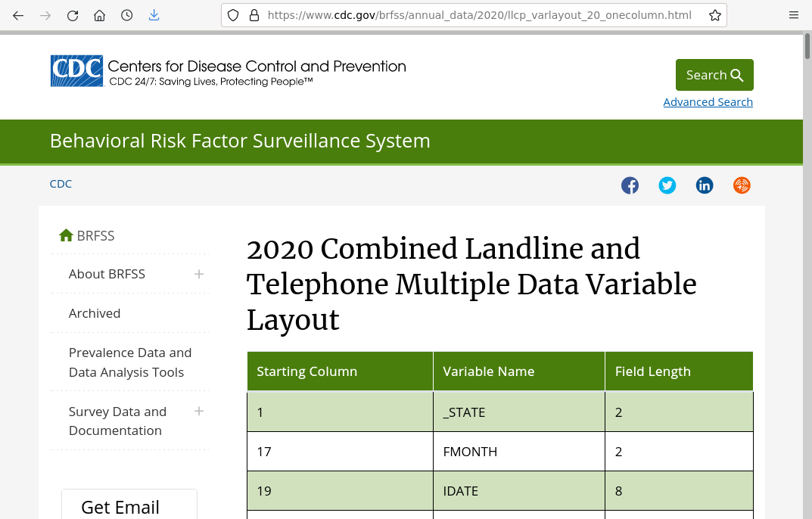Open browser history clock icon
The image size is (812, 519).
(x=127, y=15)
